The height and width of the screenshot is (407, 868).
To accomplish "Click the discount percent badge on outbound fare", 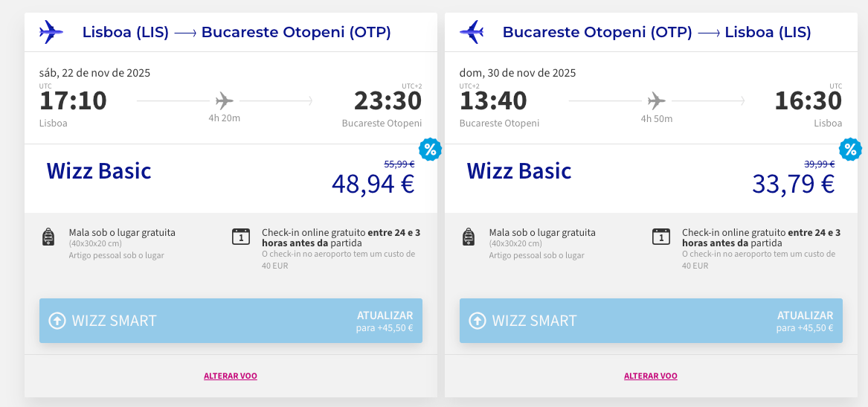I will point(429,150).
